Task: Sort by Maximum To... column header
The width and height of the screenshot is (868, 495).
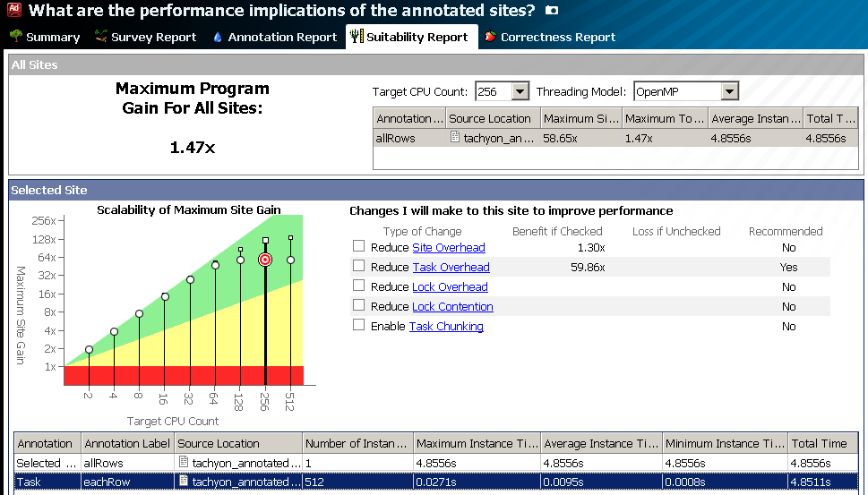Action: coord(666,118)
